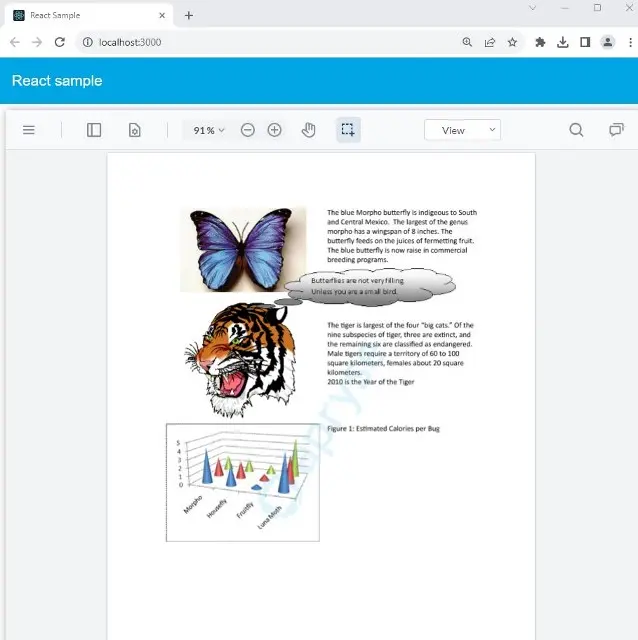Zoom in with the plus button
638x640 pixels.
274,130
